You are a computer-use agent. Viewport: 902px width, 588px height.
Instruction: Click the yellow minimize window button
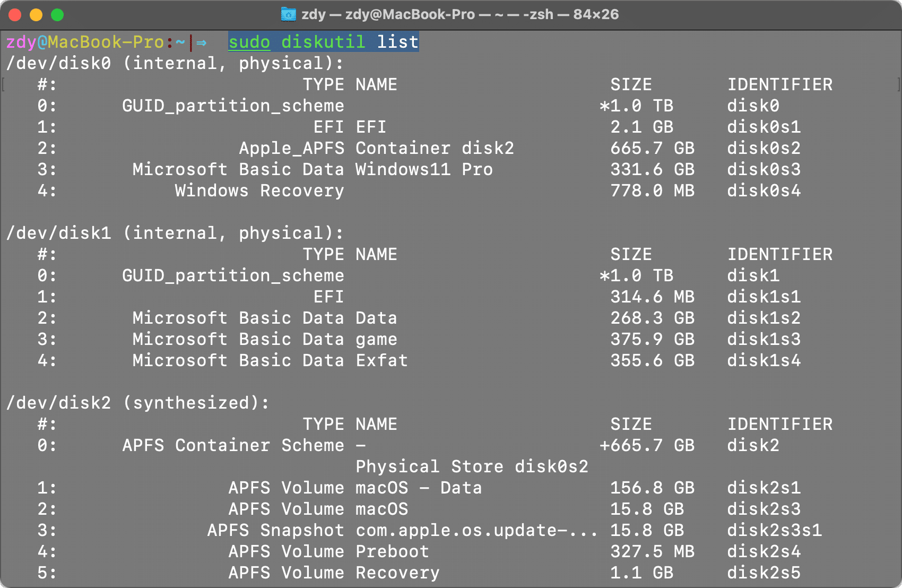pos(36,15)
